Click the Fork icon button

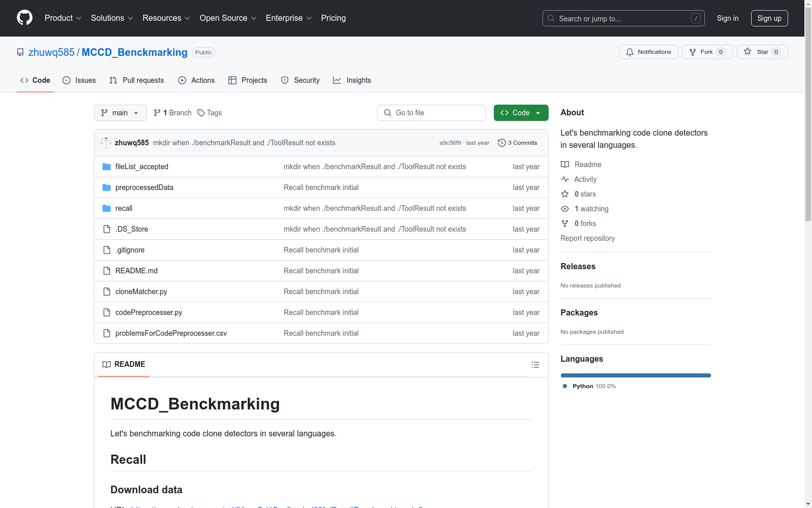(x=693, y=52)
